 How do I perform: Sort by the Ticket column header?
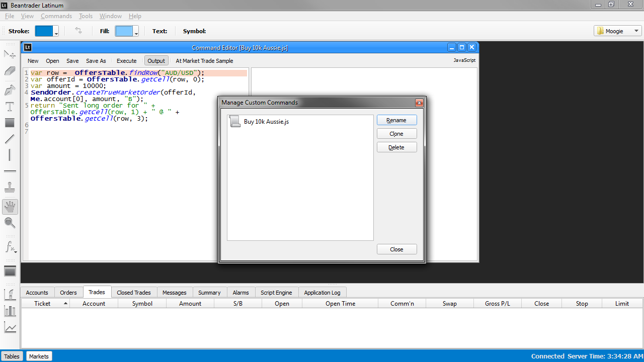45,304
